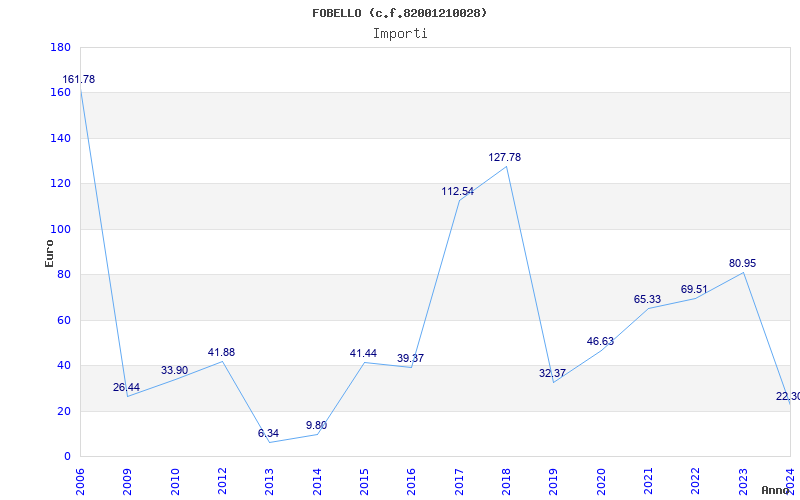This screenshot has width=800, height=500.
Task: Click the Importi subtitle
Action: pyautogui.click(x=400, y=34)
